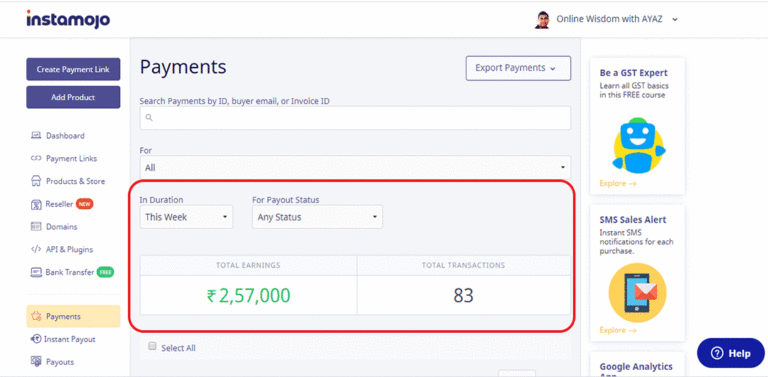
Task: Open Products & Store in sidebar
Action: click(x=75, y=181)
